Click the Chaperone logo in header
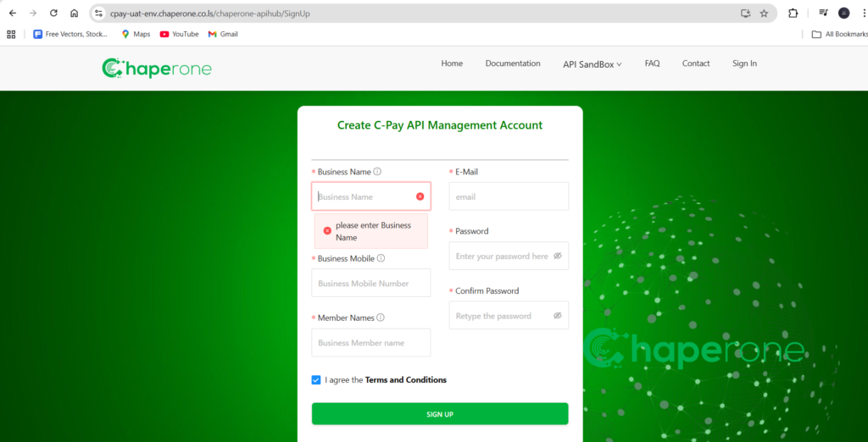This screenshot has width=868, height=442. (157, 69)
